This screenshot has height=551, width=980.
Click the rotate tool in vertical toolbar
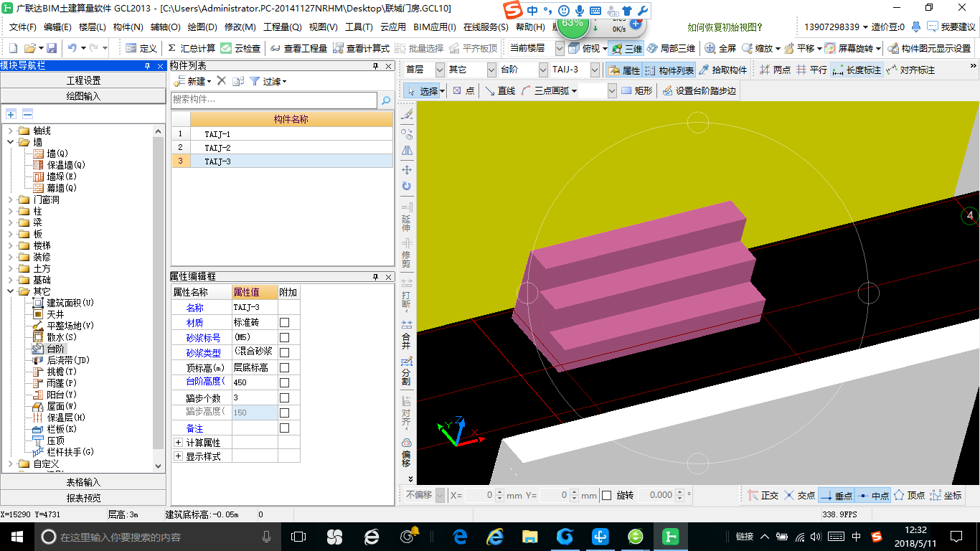[x=407, y=187]
